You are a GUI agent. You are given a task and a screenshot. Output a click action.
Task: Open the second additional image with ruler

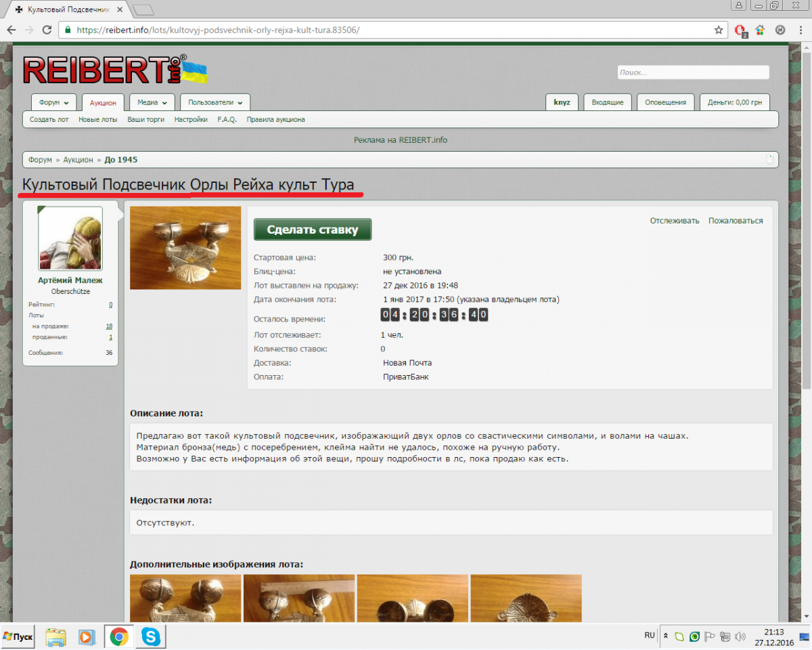[299, 599]
